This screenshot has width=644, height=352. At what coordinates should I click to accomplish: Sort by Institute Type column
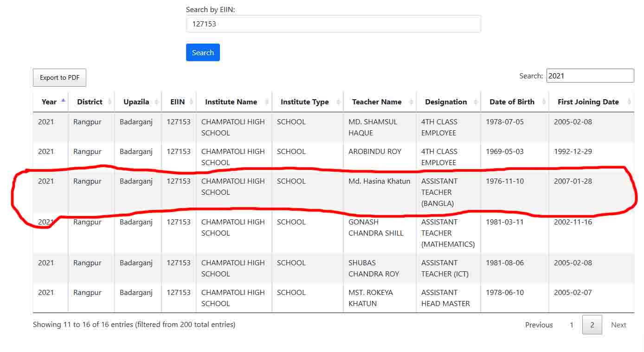tap(304, 102)
